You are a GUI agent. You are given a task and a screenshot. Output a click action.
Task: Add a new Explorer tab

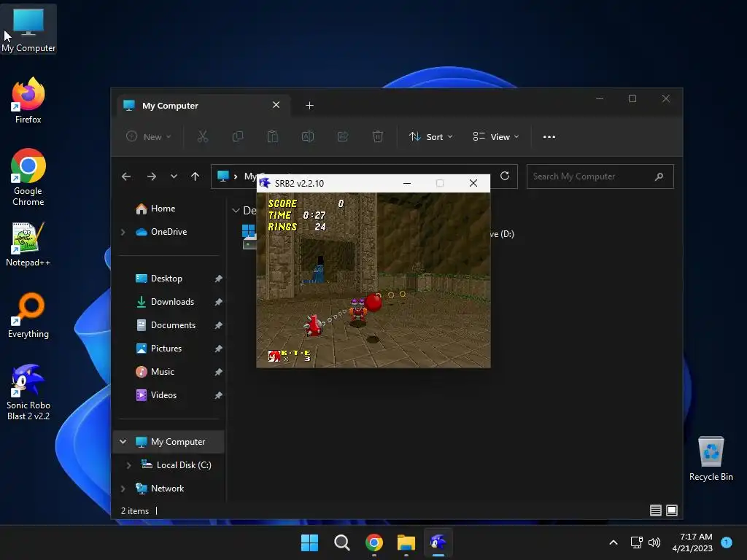[x=309, y=105]
